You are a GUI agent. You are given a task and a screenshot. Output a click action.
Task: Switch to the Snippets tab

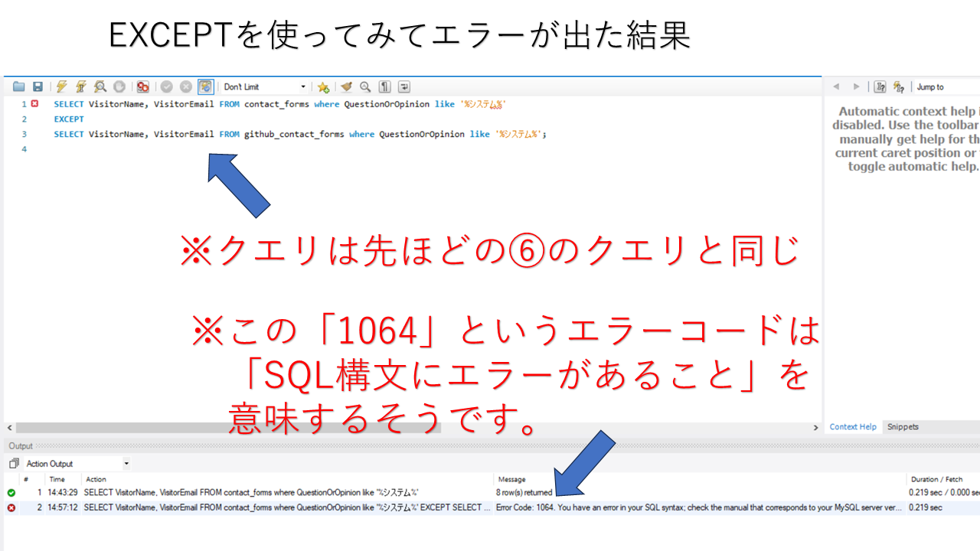(x=903, y=427)
